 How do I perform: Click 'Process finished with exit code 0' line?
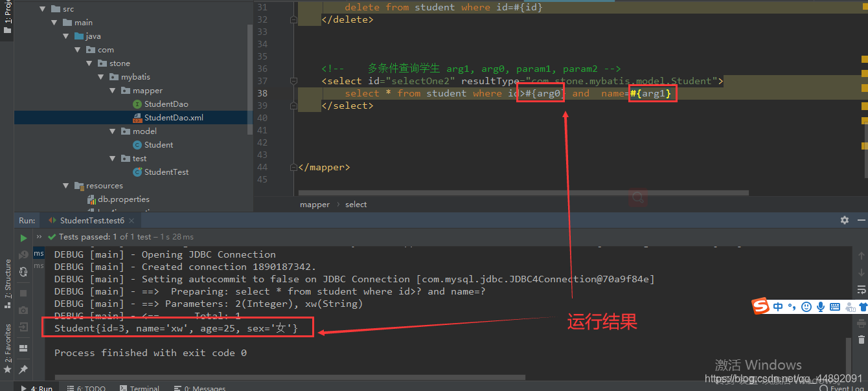pos(150,353)
